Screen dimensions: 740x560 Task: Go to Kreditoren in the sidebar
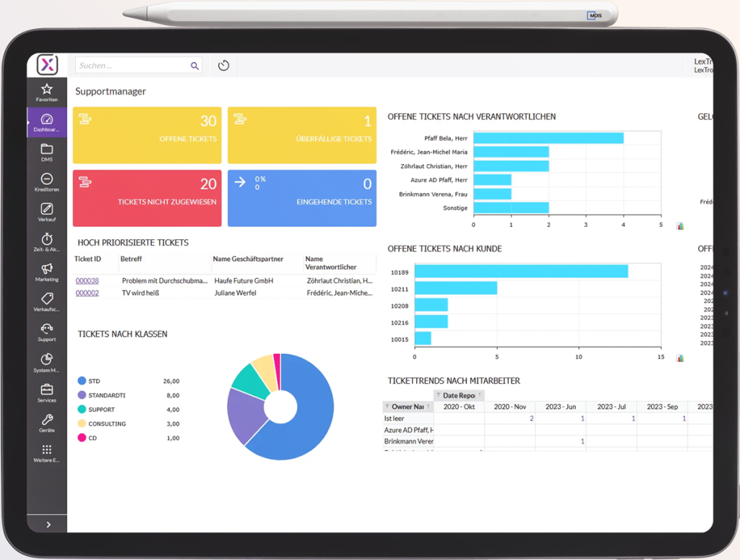(x=47, y=182)
